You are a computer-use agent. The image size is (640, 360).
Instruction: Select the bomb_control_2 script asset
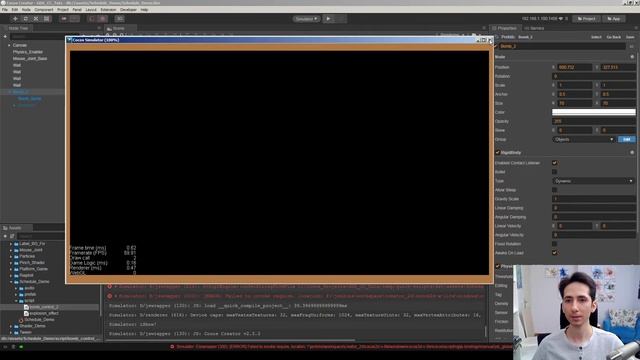44,307
